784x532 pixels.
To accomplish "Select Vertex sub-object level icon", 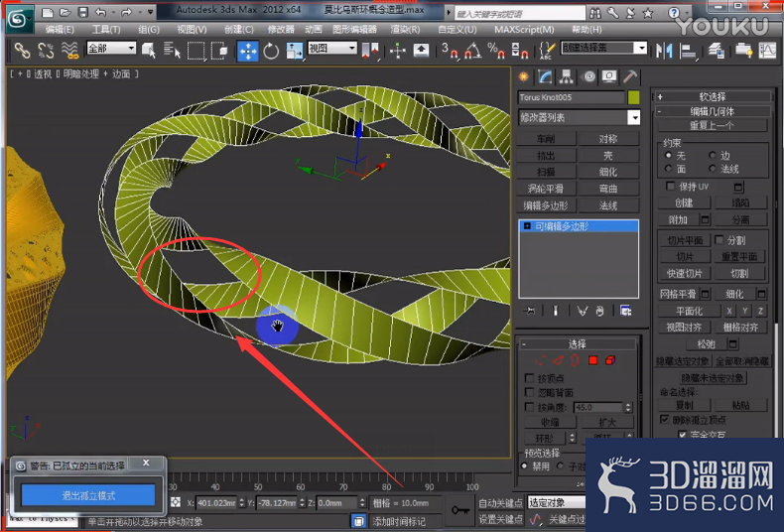I will click(x=541, y=360).
